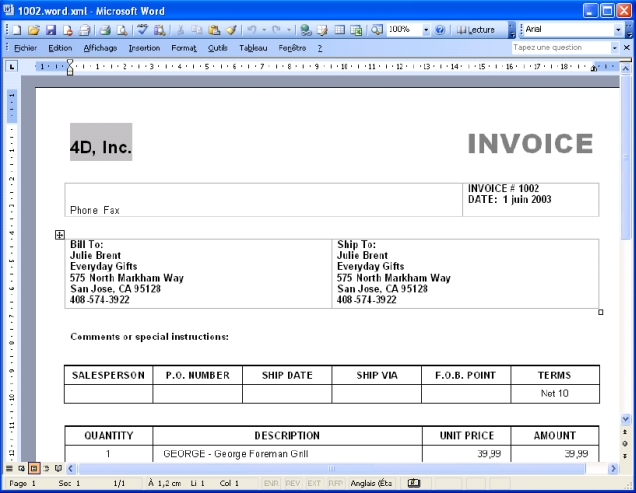Click the table move handle
Image resolution: width=636 pixels, height=493 pixels.
60,235
